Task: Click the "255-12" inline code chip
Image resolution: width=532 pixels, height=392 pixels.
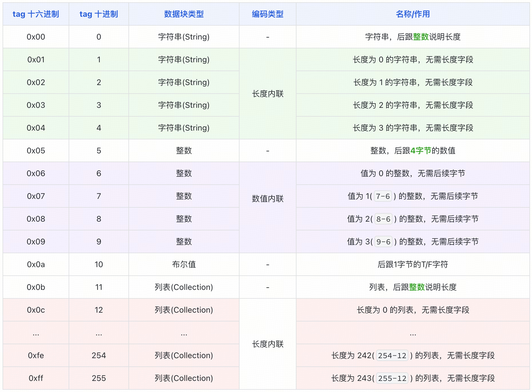Action: [x=392, y=378]
